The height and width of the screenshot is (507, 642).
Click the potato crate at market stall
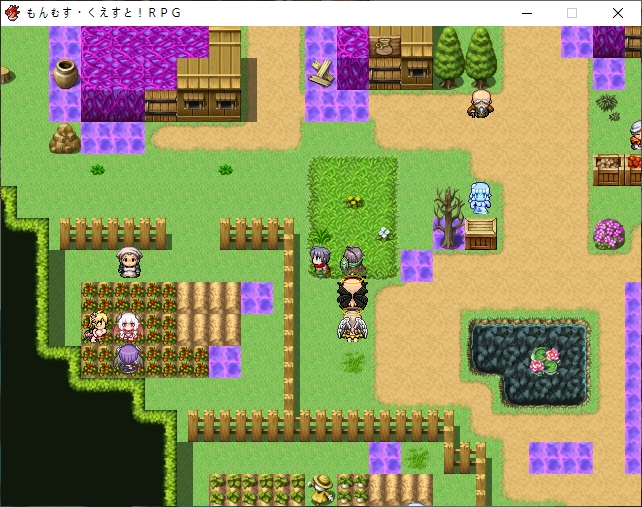point(609,170)
